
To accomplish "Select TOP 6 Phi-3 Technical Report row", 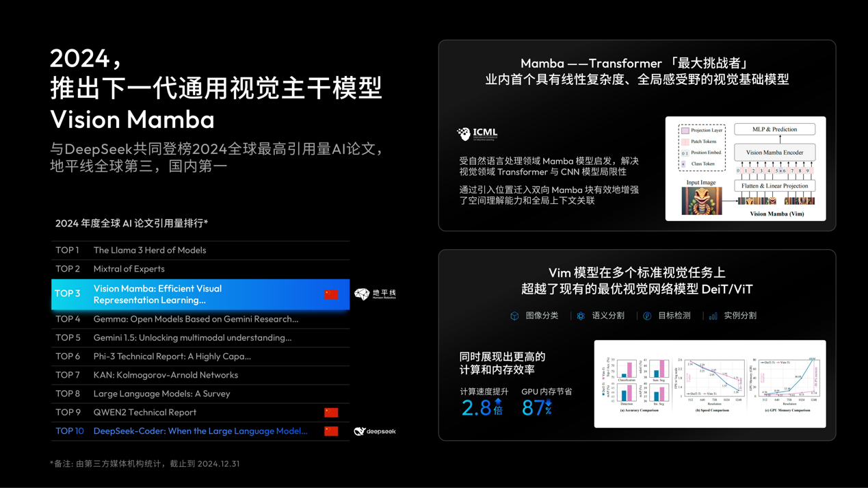I will [x=200, y=357].
